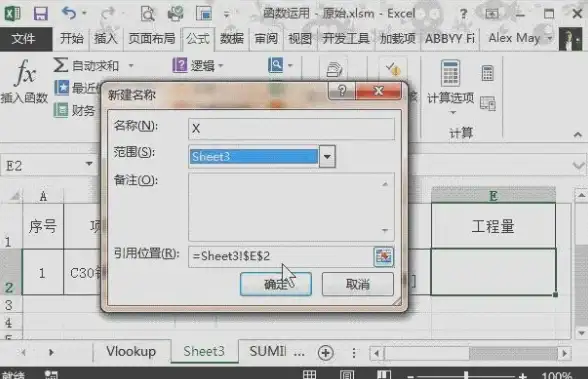Click the Calculation Options calculator icon
Viewport: 588px width, 379px height.
(450, 73)
